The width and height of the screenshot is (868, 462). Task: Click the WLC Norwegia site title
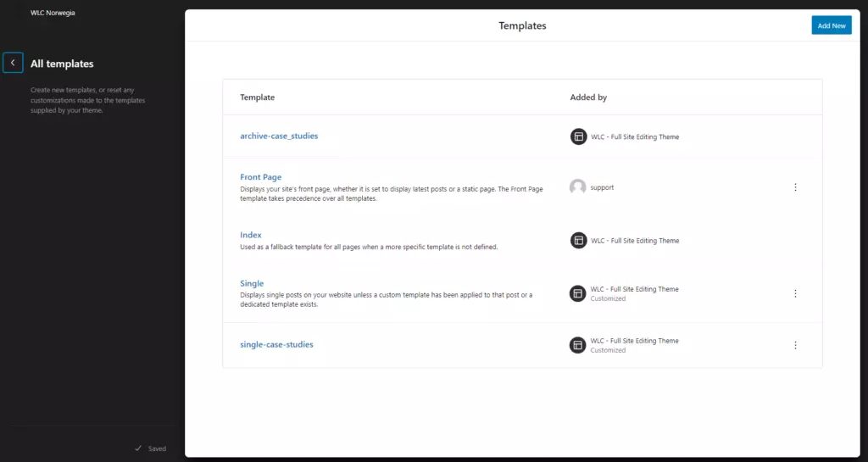click(x=53, y=13)
